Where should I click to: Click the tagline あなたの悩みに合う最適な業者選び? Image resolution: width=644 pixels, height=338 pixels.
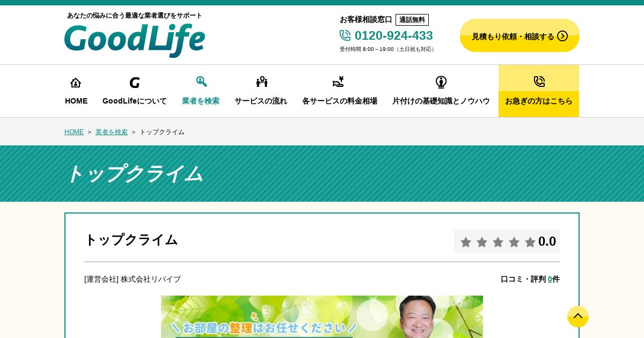point(135,16)
